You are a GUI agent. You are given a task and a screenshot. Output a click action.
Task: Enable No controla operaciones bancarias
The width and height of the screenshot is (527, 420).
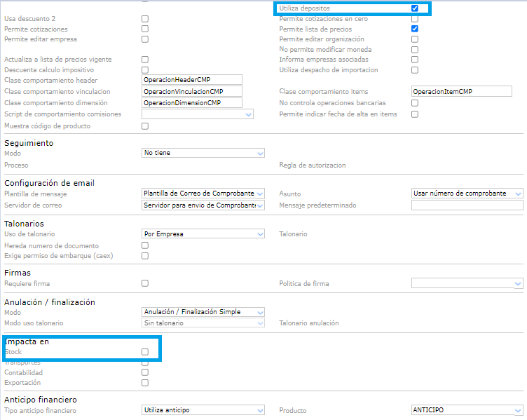point(415,103)
